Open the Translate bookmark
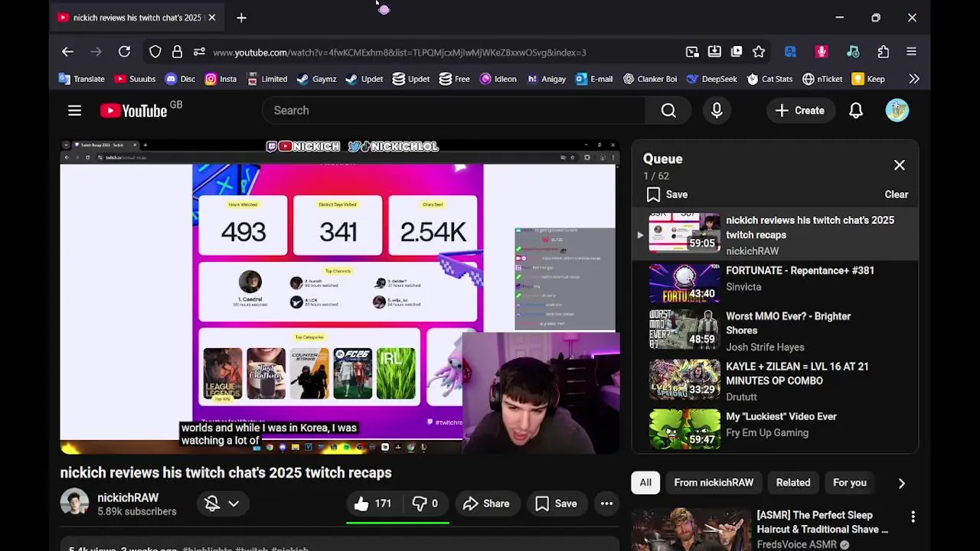Screen dimensions: 980x551 tap(81, 79)
